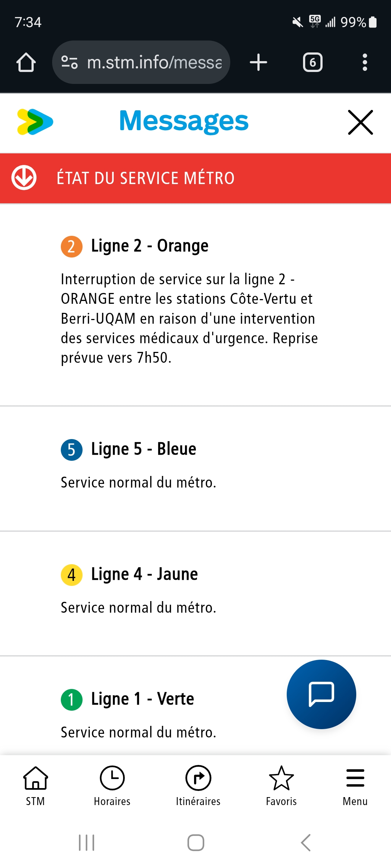Tap the site settings icon in address bar
The image size is (391, 868).
[x=70, y=62]
